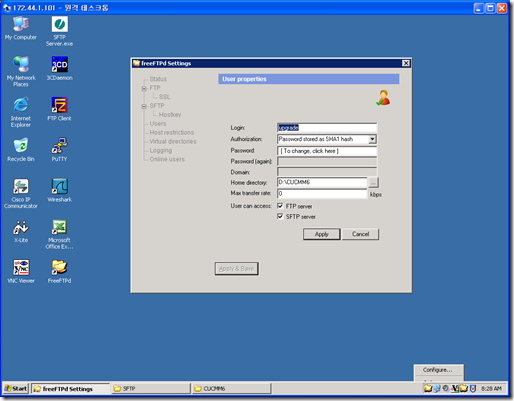Image resolution: width=514 pixels, height=401 pixels.
Task: Browse for home directory with ... button
Action: [x=373, y=182]
